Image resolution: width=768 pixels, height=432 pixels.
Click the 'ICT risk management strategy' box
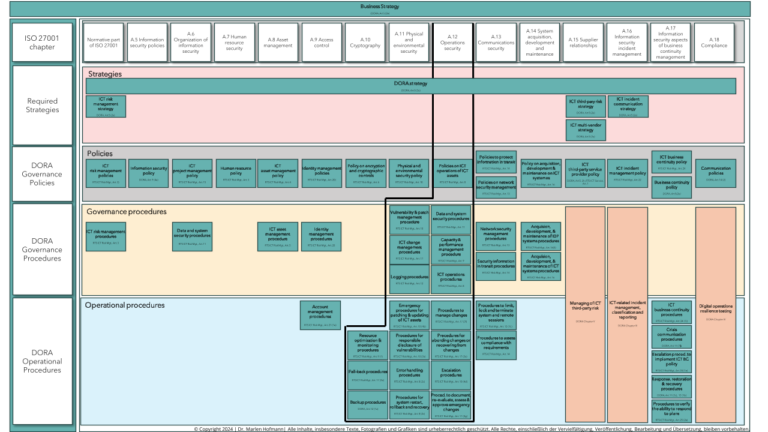pyautogui.click(x=106, y=106)
